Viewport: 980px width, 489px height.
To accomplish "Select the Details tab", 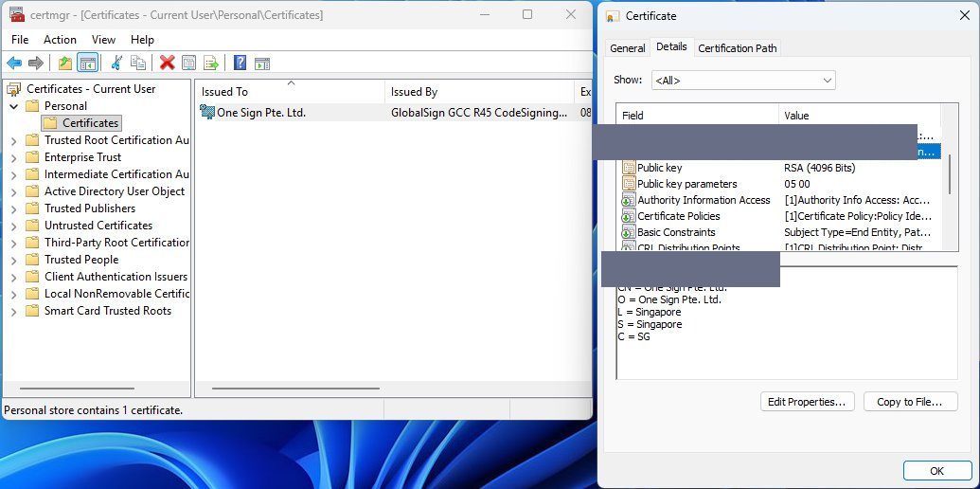I will click(x=672, y=46).
